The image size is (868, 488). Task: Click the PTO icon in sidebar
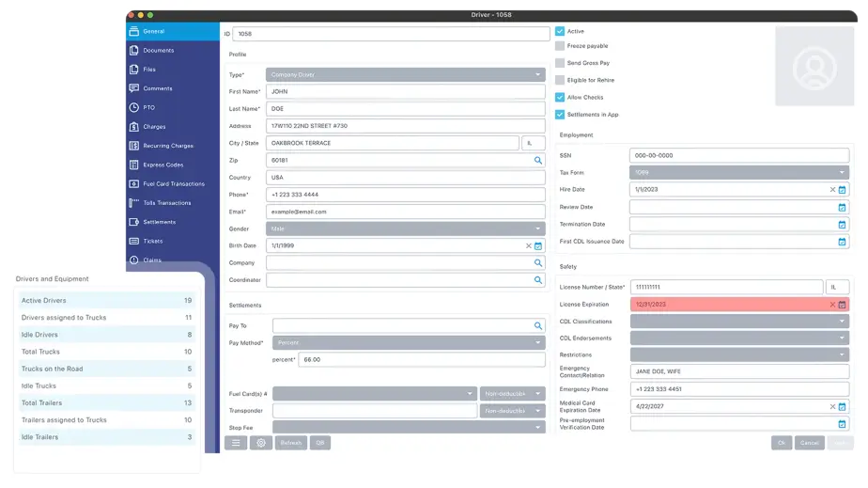[x=135, y=107]
